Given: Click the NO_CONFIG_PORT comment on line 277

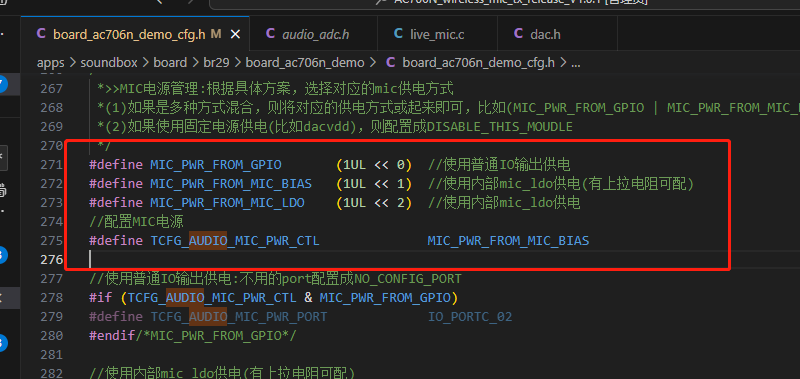Looking at the screenshot, I should click(408, 279).
